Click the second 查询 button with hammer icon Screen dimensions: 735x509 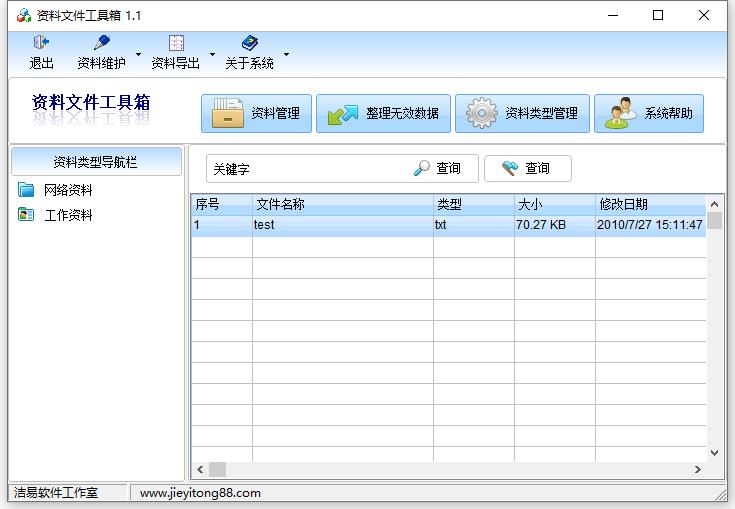pos(527,169)
